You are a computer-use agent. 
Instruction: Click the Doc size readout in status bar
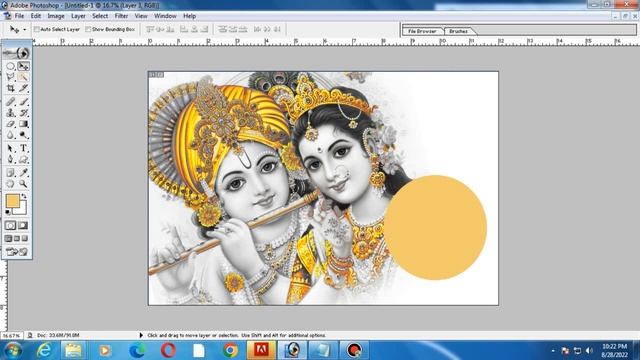(x=58, y=335)
